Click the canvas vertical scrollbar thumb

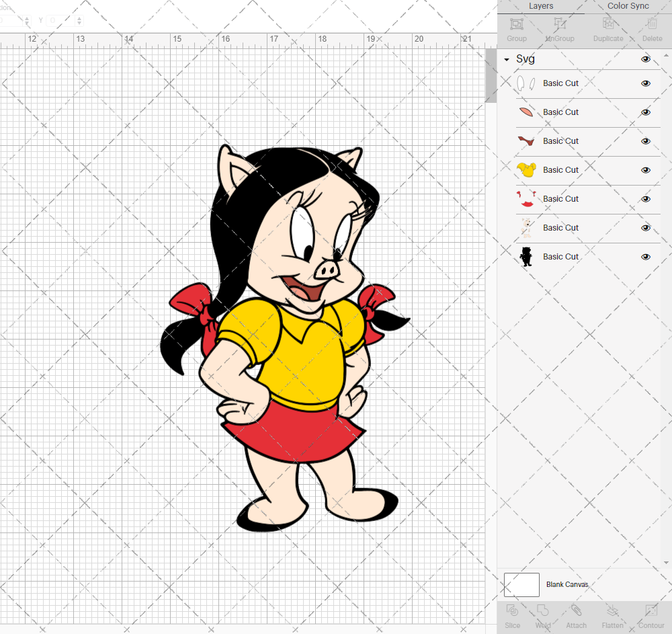491,75
